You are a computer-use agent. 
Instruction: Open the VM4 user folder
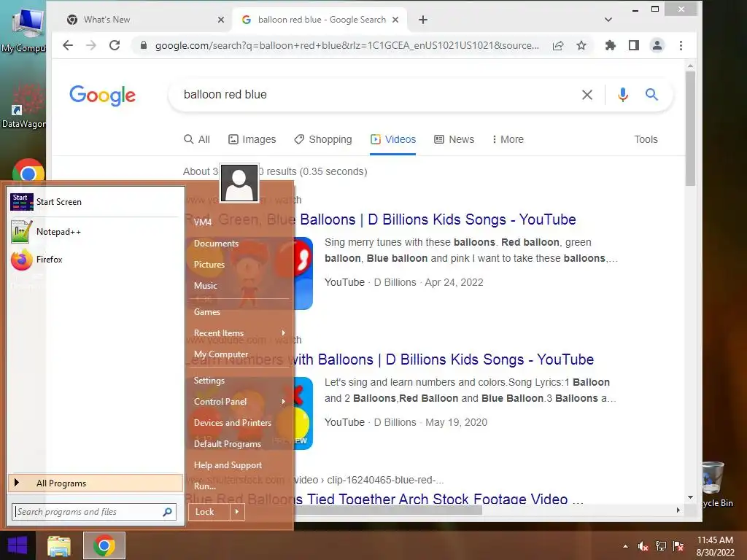point(203,222)
